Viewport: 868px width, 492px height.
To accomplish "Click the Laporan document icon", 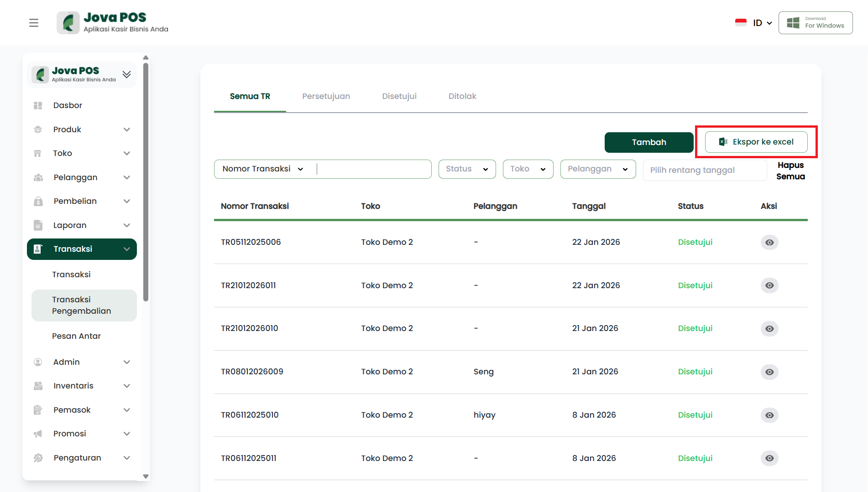I will click(38, 225).
